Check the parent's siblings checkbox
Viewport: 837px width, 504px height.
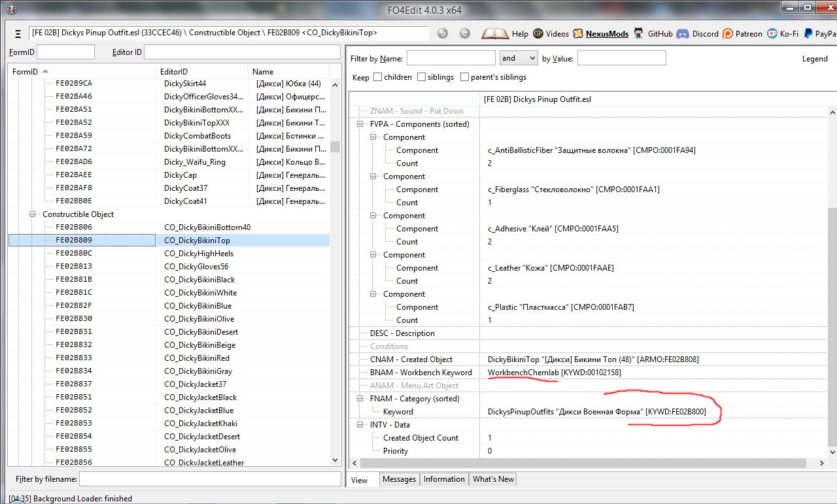464,77
